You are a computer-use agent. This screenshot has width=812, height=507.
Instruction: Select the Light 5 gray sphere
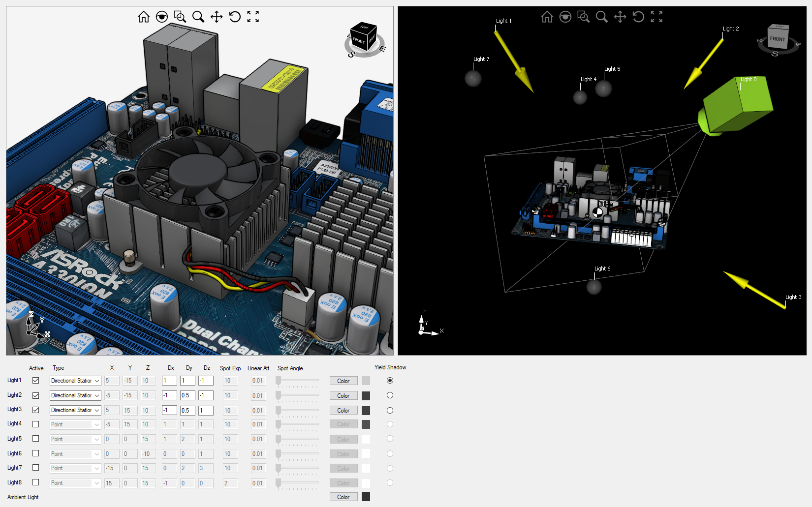(x=603, y=89)
